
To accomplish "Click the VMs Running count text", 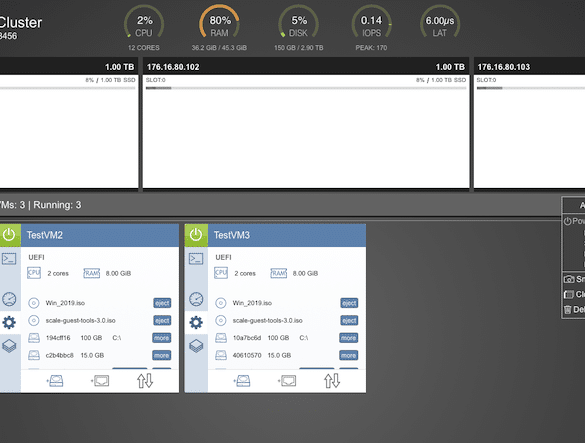I will (40, 205).
